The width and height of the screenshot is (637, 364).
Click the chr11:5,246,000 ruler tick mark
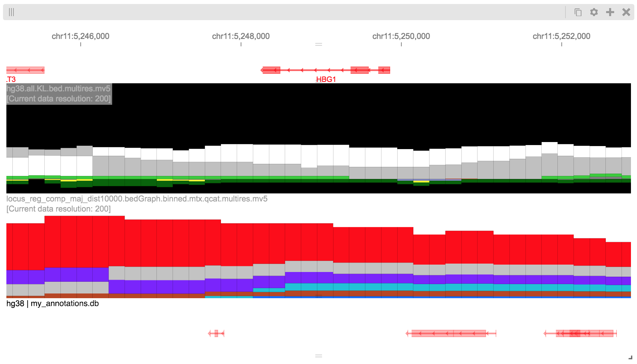(x=81, y=44)
